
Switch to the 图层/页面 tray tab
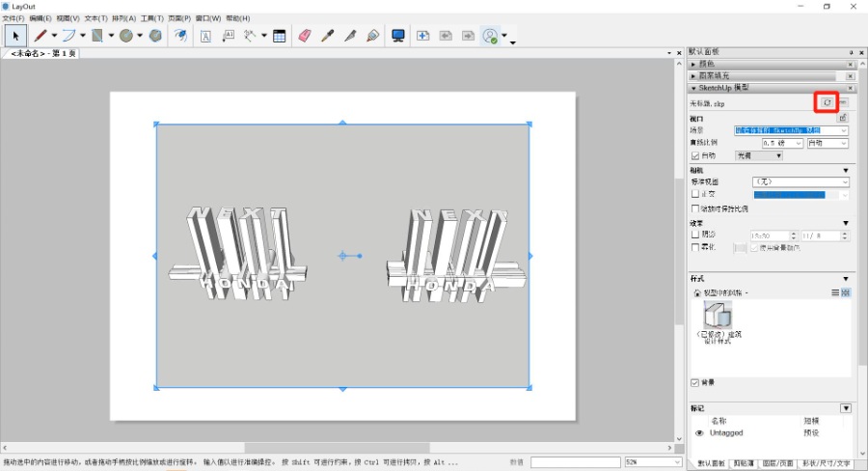[x=777, y=463]
